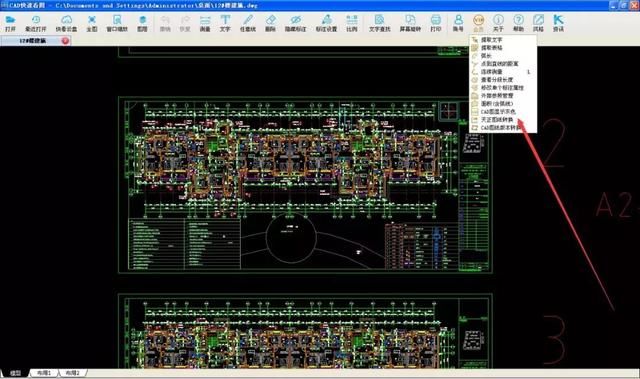Viewport: 640px width, 379px height.
Task: Click the 打印 print icon
Action: tap(436, 23)
